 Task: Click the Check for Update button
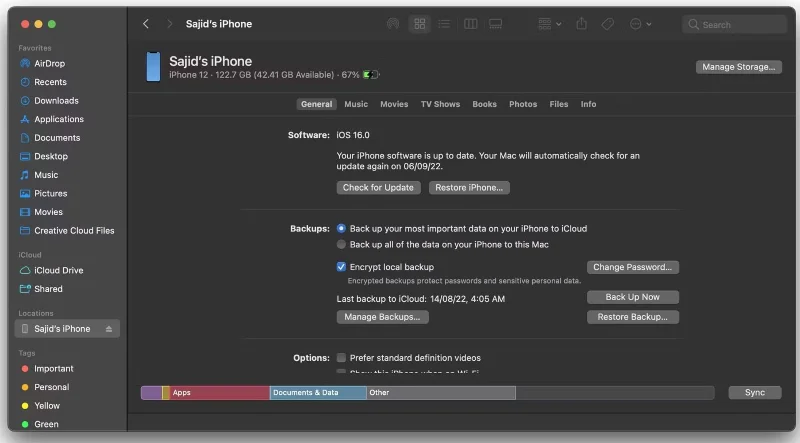coord(377,188)
